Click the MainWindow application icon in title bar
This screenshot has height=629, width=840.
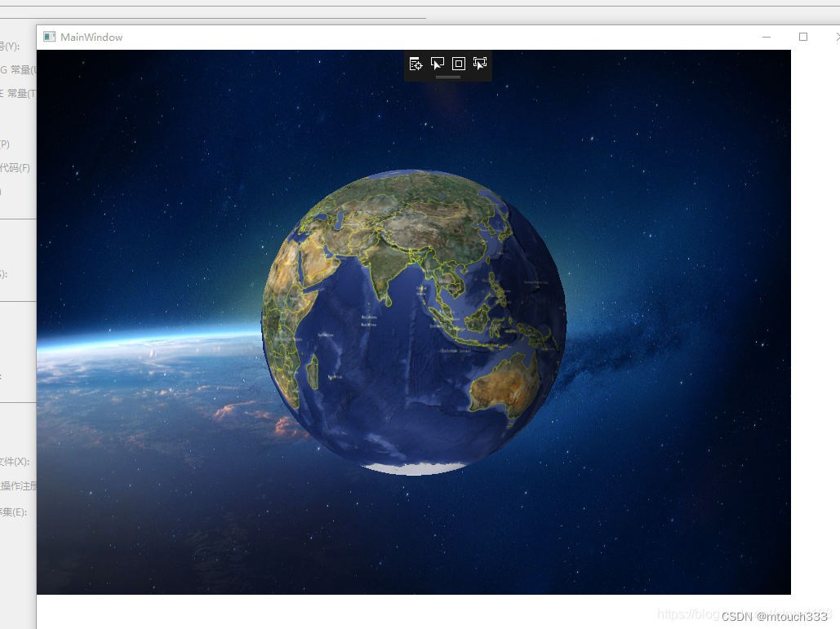(x=49, y=37)
